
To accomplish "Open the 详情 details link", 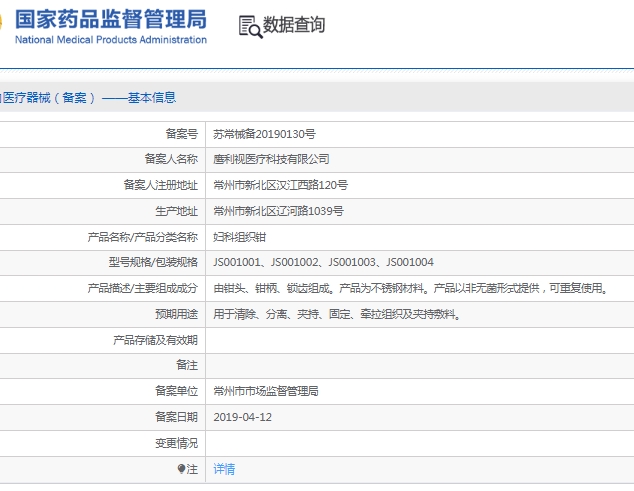I will coord(224,469).
